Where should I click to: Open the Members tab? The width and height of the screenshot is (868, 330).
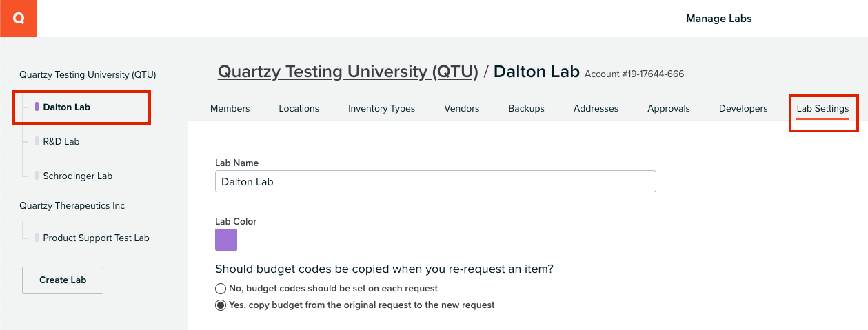point(230,108)
